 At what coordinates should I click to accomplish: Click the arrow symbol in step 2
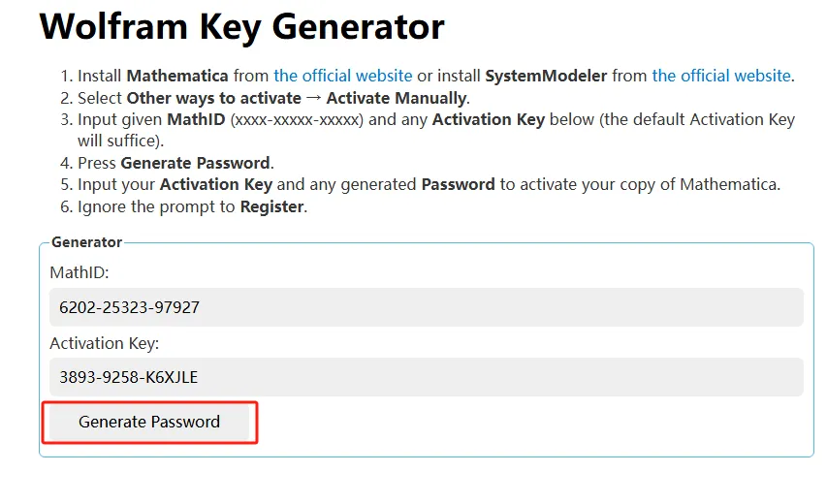pos(313,98)
